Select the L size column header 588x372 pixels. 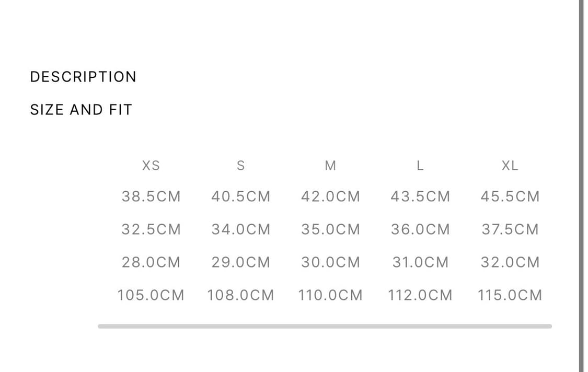pyautogui.click(x=420, y=166)
